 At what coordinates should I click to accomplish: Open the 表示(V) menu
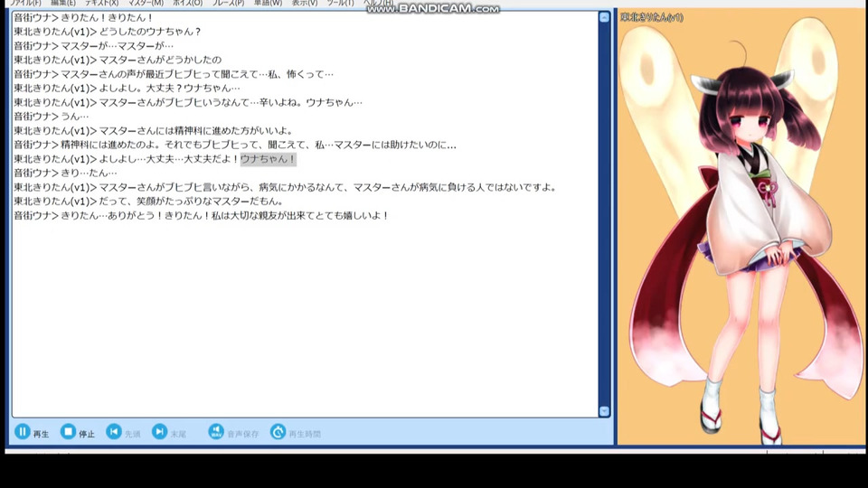(x=305, y=3)
